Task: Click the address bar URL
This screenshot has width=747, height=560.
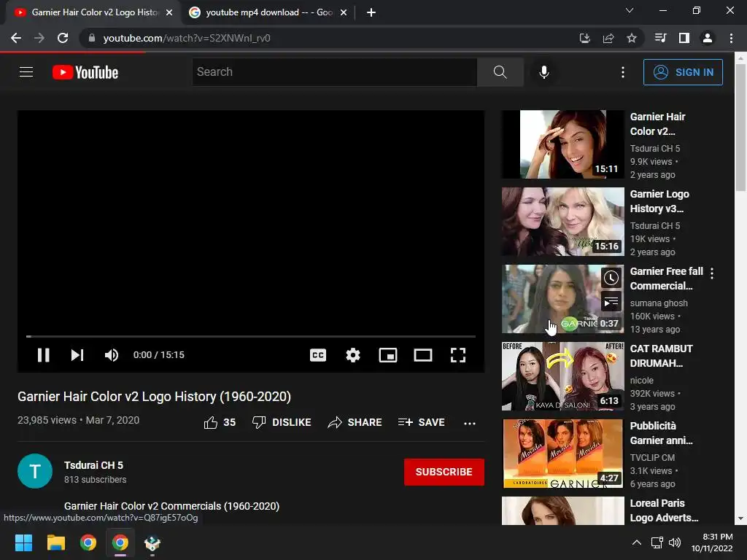Action: click(x=187, y=38)
